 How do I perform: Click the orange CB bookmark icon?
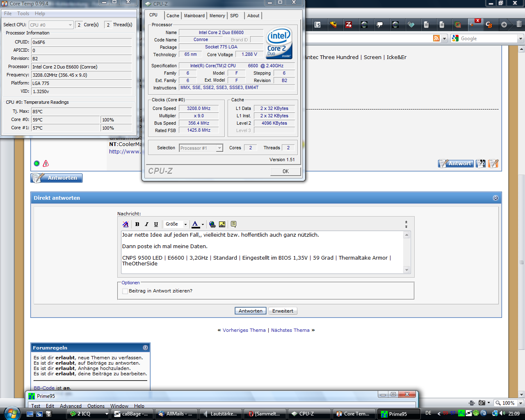(488, 25)
